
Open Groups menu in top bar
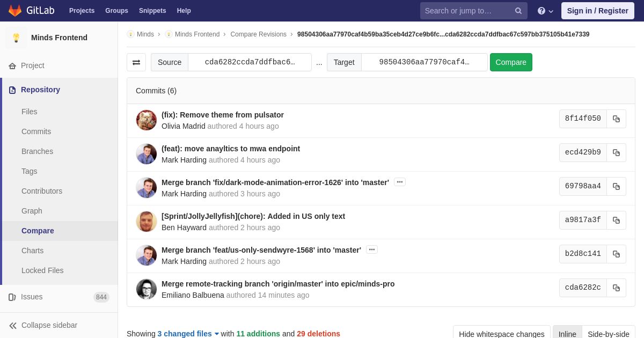(116, 11)
